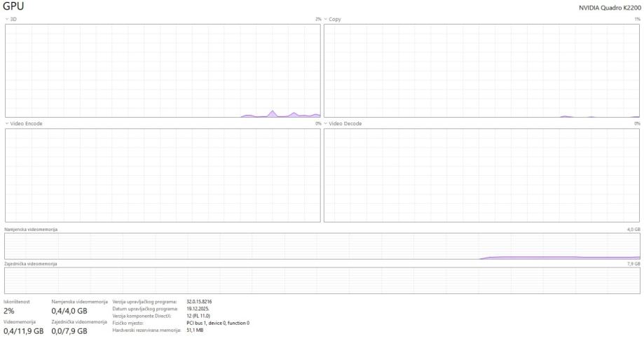Open the Copy engine selector dropdown

coord(332,20)
